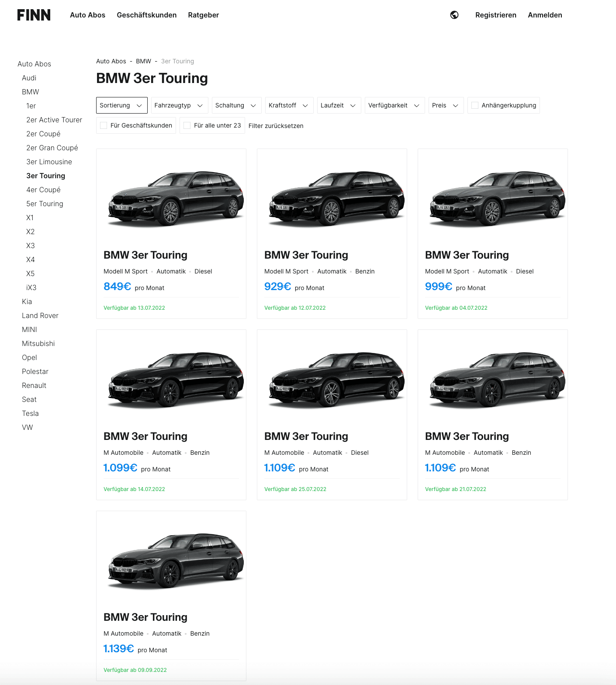Click Anmelden in the header
This screenshot has width=616, height=685.
tap(545, 15)
